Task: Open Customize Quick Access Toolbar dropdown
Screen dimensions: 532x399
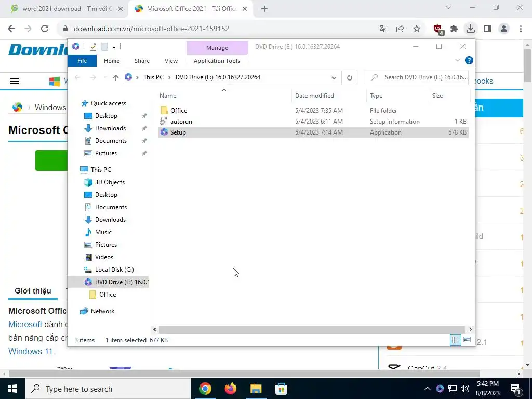Action: pyautogui.click(x=114, y=47)
